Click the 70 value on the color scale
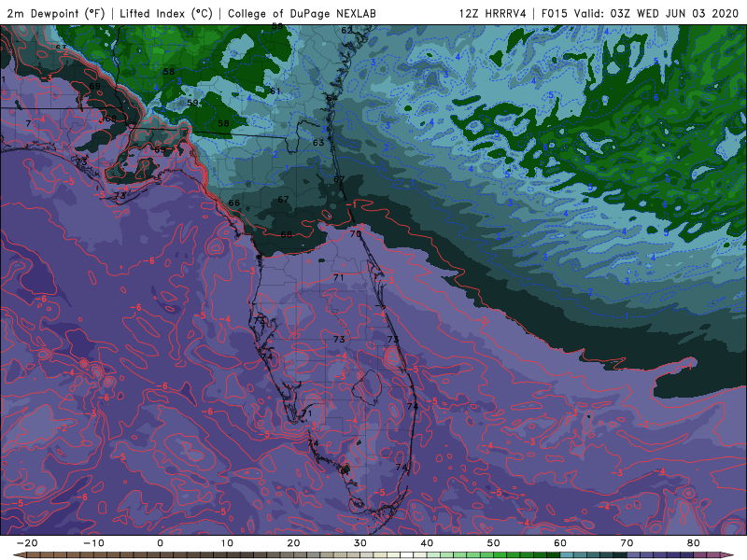747x560 pixels. (x=627, y=543)
